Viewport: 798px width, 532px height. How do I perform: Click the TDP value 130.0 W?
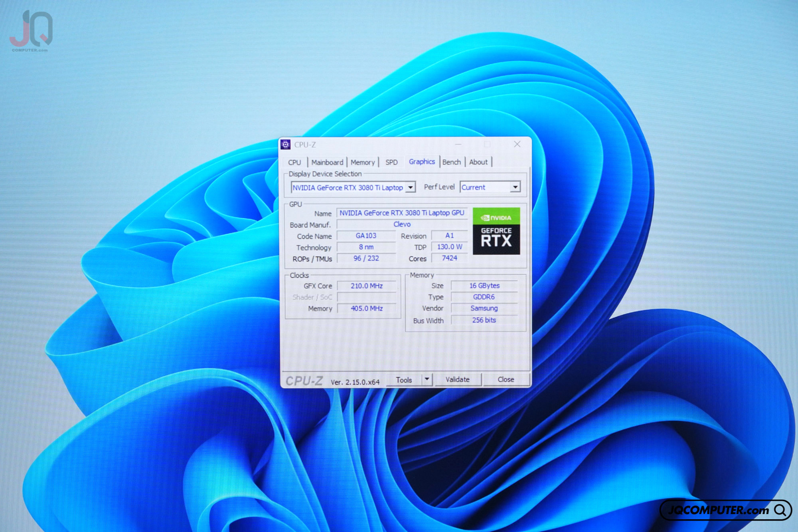tap(450, 247)
